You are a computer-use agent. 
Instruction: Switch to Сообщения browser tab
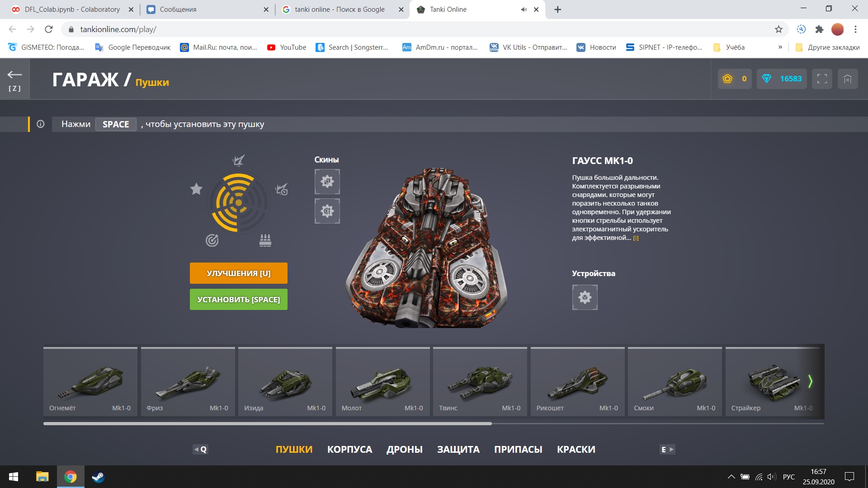(x=208, y=9)
